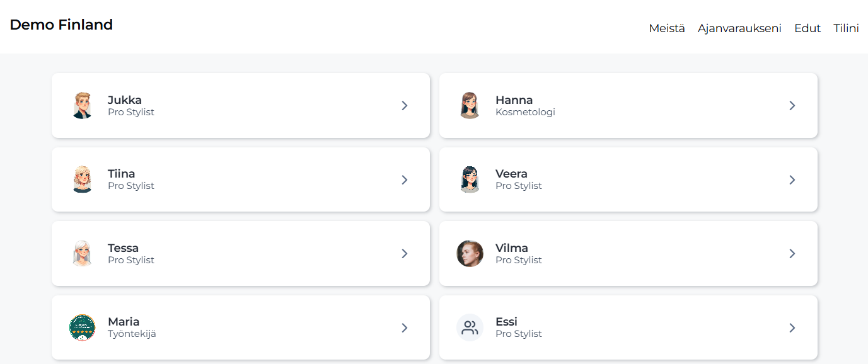Select Edut in the top menu
Image resolution: width=868 pixels, height=364 pixels.
(807, 28)
